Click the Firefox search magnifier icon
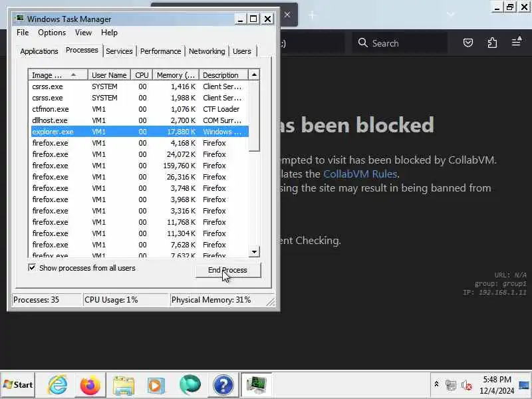This screenshot has width=532, height=399. [x=362, y=43]
